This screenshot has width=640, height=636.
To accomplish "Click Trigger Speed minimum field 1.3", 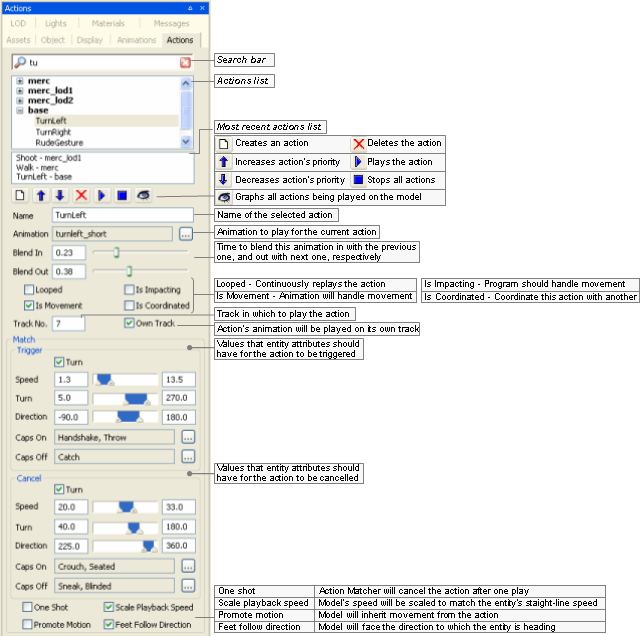I will click(x=71, y=380).
